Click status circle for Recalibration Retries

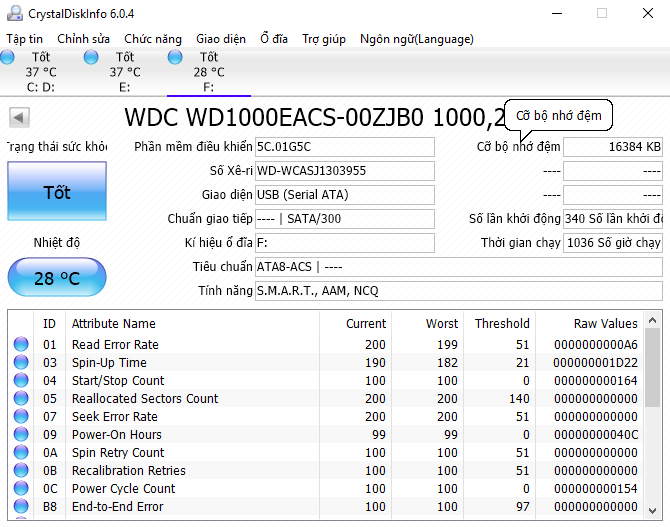coord(21,470)
